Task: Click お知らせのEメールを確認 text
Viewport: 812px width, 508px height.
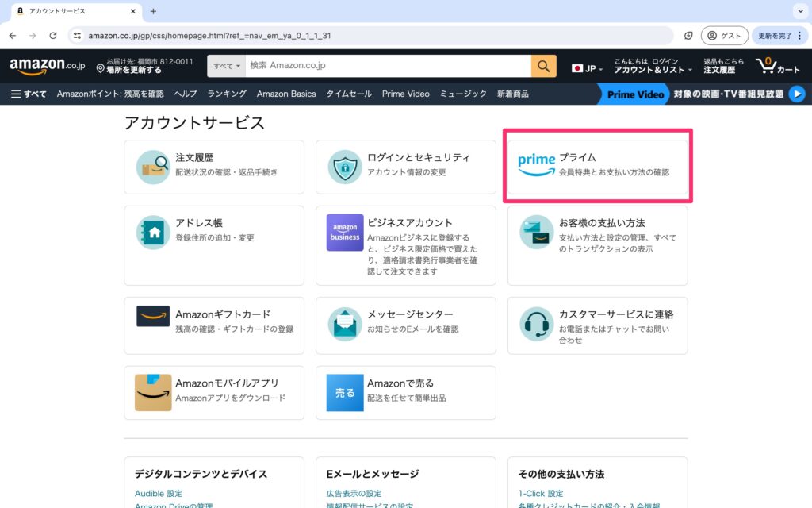Action: 412,329
